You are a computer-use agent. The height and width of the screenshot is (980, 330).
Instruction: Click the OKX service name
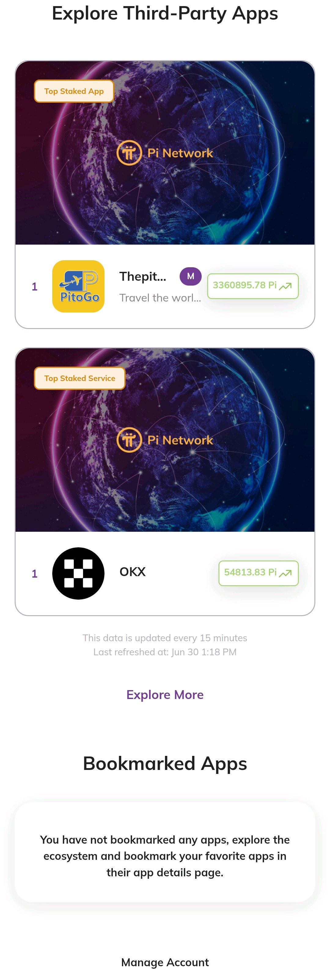133,572
